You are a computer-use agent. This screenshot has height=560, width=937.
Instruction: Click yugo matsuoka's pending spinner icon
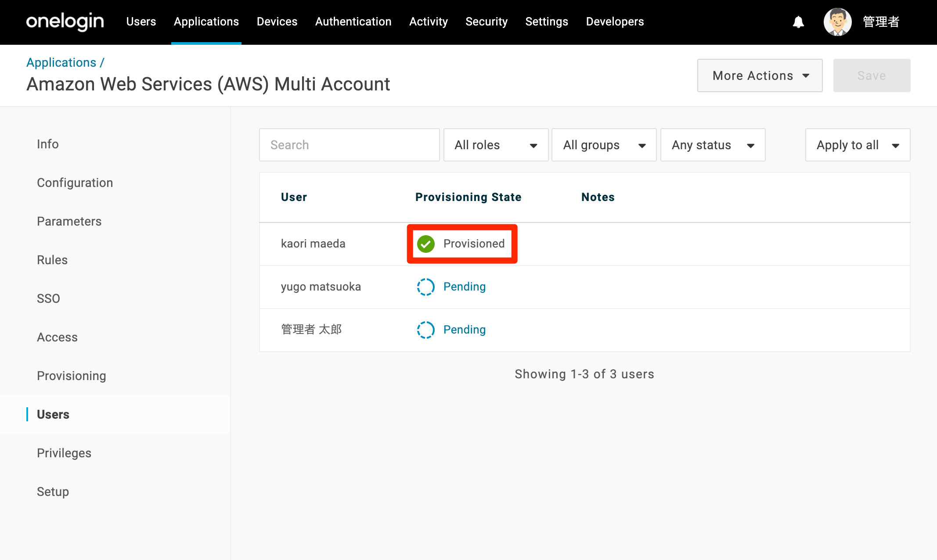point(425,287)
